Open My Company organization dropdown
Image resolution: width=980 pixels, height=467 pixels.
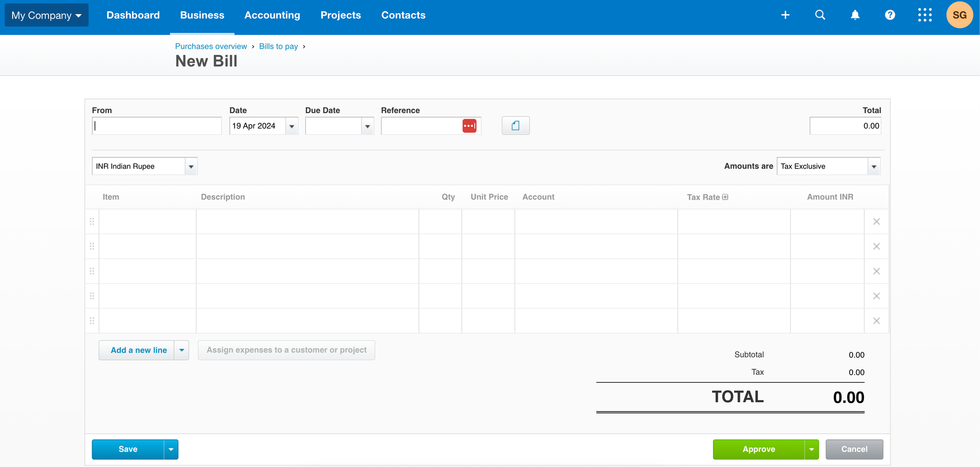(47, 15)
